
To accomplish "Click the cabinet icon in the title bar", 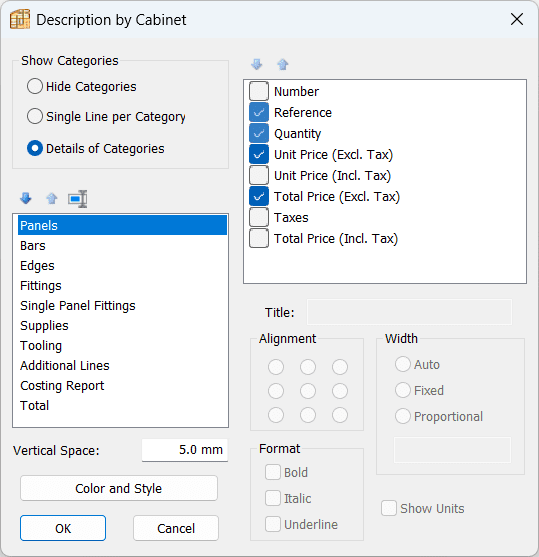I will click(x=20, y=20).
